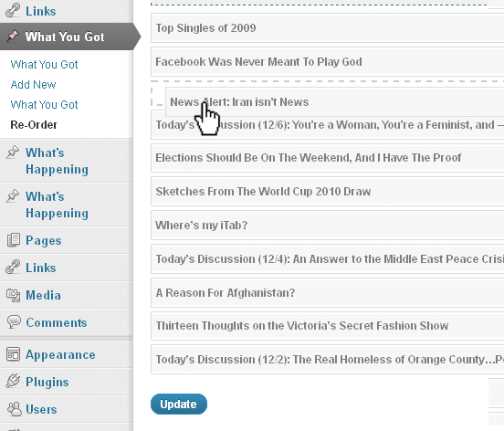Select the Where's my iTab? row
Image resolution: width=504 pixels, height=431 pixels.
[327, 225]
